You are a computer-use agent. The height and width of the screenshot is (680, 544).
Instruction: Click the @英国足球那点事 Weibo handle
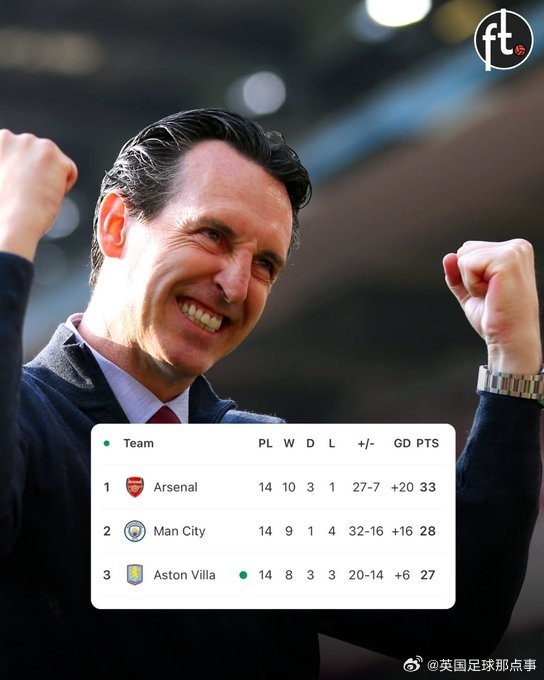pos(482,665)
